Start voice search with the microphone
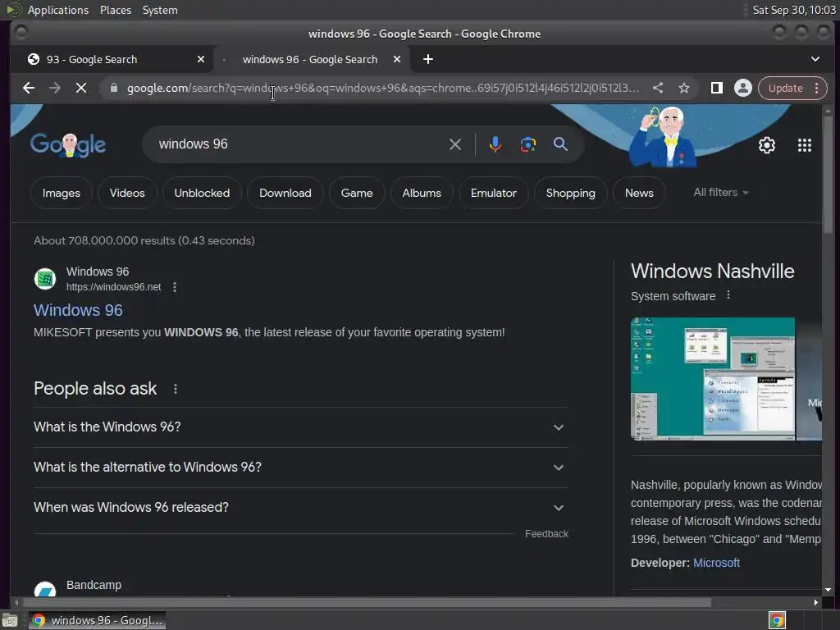This screenshot has height=630, width=840. click(x=495, y=144)
